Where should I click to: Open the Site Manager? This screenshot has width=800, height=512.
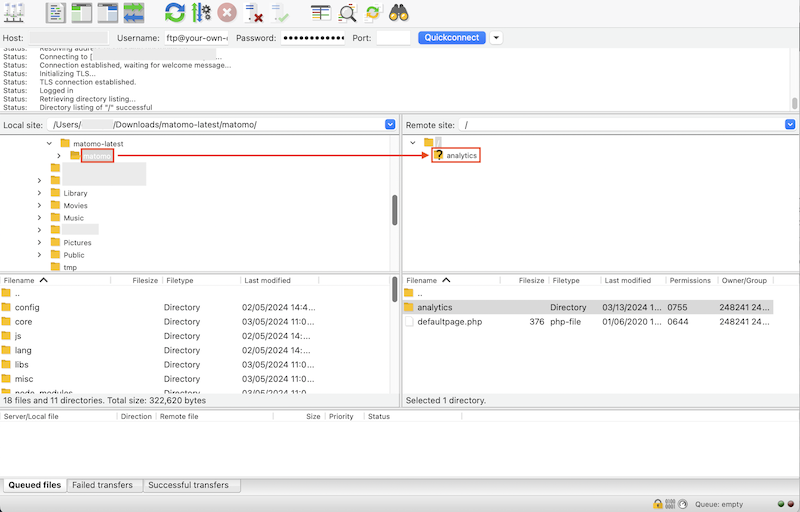(x=14, y=13)
